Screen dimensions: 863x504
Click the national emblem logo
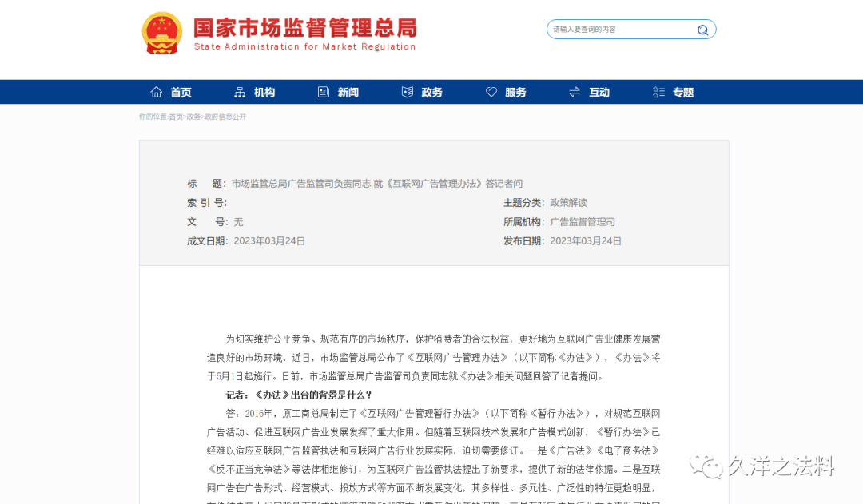coord(162,34)
